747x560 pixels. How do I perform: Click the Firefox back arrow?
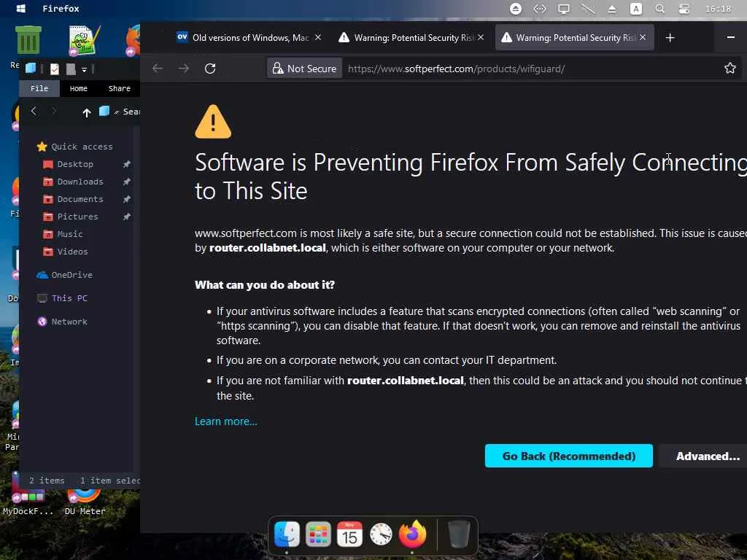[158, 69]
